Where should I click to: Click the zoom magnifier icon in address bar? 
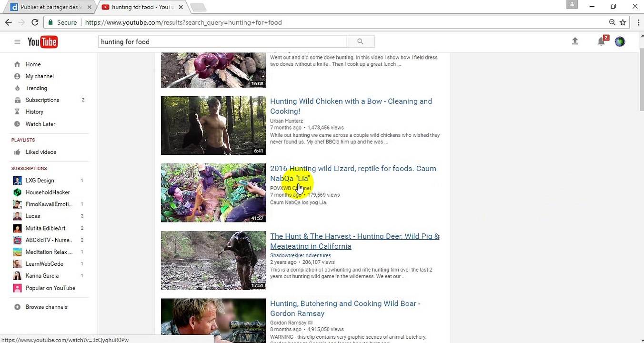[613, 22]
